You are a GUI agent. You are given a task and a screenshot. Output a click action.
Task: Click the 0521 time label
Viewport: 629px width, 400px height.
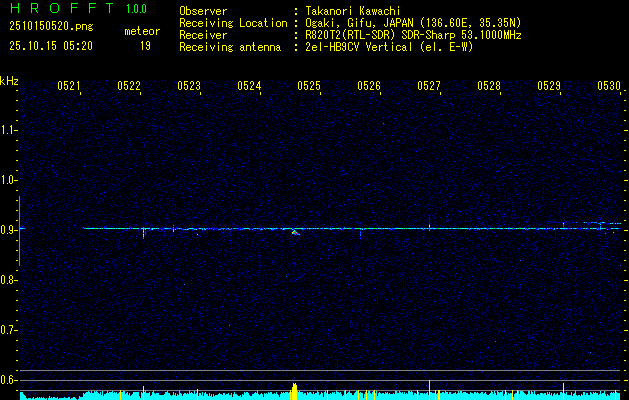click(x=69, y=85)
